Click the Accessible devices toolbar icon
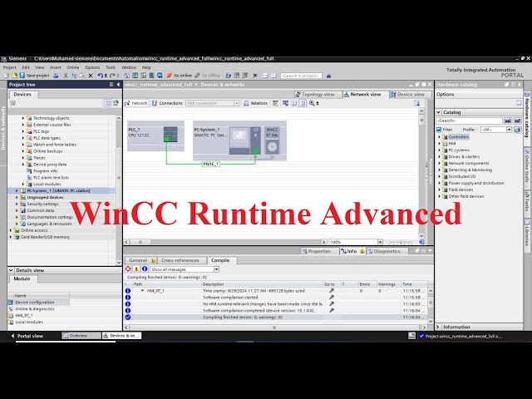Viewport: 532px width, 399px height. tap(229, 76)
